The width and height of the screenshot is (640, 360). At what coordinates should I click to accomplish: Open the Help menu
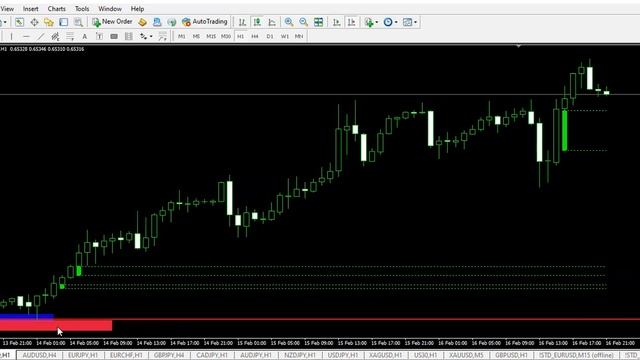coord(137,9)
